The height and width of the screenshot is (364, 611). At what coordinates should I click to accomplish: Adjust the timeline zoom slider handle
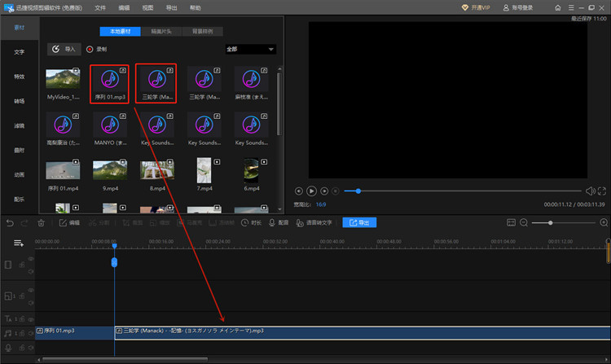tap(550, 222)
